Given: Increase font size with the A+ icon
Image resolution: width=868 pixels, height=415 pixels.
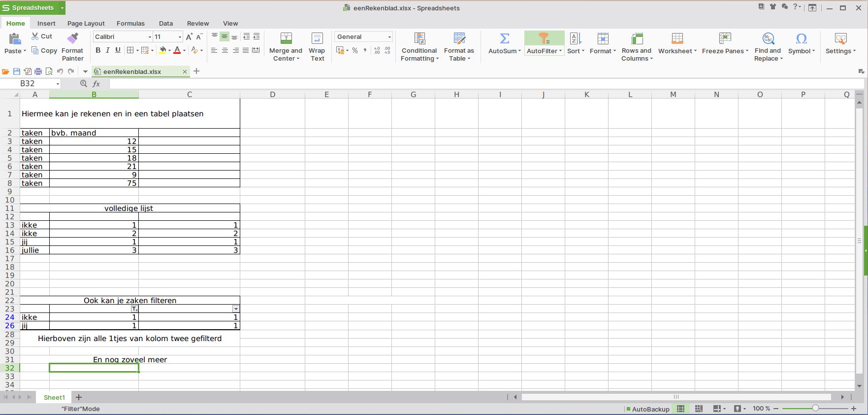Looking at the screenshot, I should pos(190,37).
